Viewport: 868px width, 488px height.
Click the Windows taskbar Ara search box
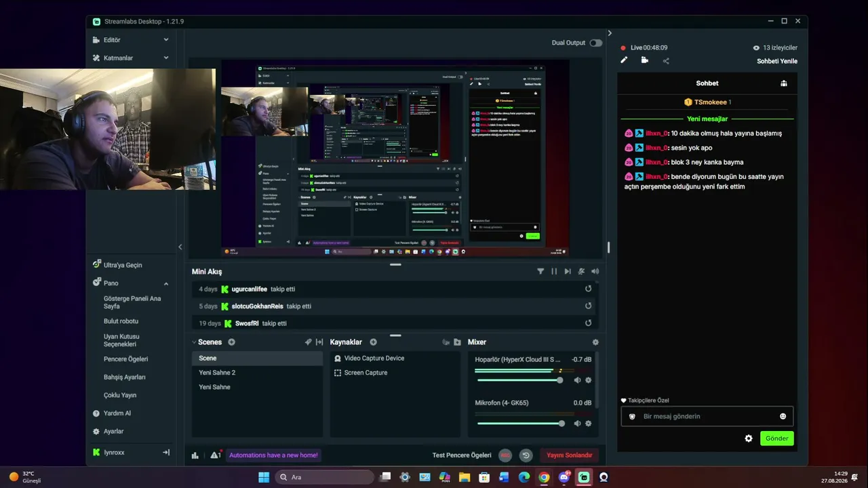coord(325,477)
